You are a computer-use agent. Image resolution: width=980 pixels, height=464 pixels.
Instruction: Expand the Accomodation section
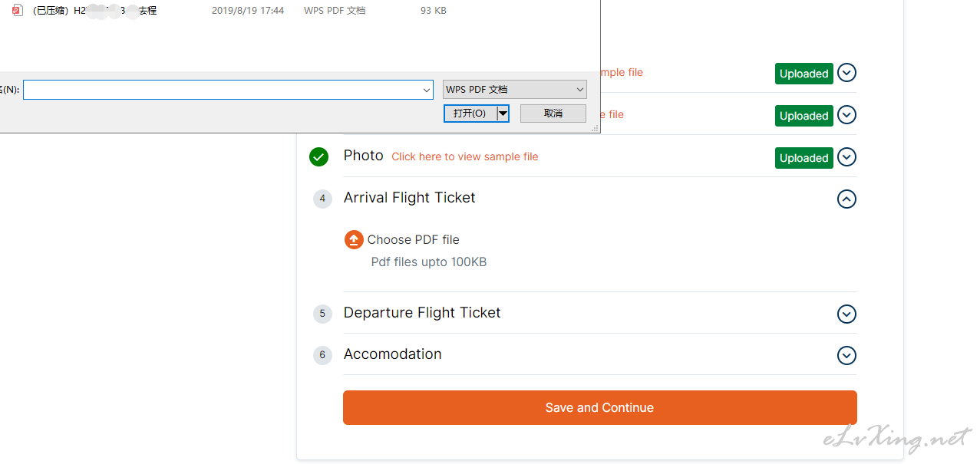pos(846,355)
